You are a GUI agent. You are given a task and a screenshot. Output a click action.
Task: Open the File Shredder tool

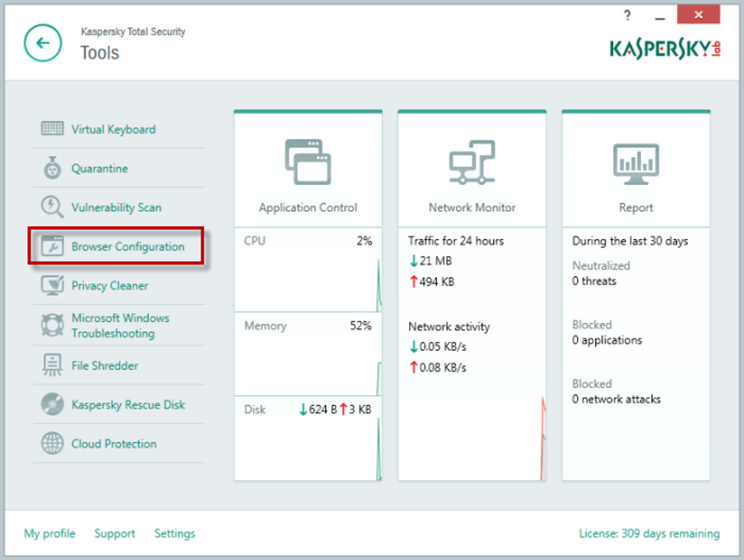point(105,365)
